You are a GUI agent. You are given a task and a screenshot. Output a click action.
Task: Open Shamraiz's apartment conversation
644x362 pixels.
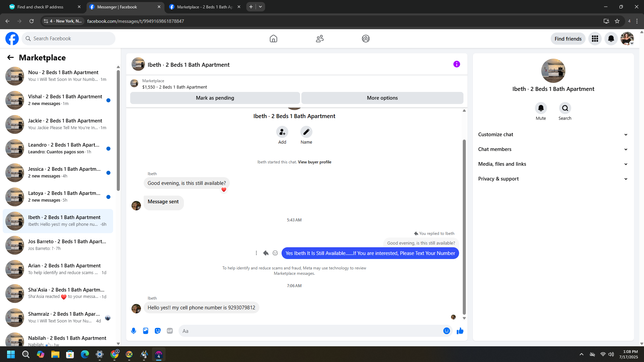coord(58,317)
